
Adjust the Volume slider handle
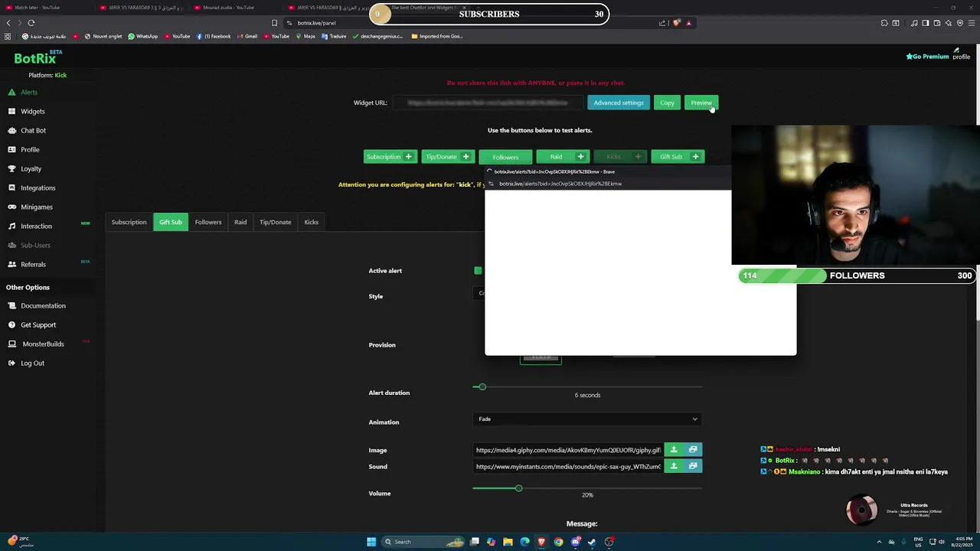518,488
